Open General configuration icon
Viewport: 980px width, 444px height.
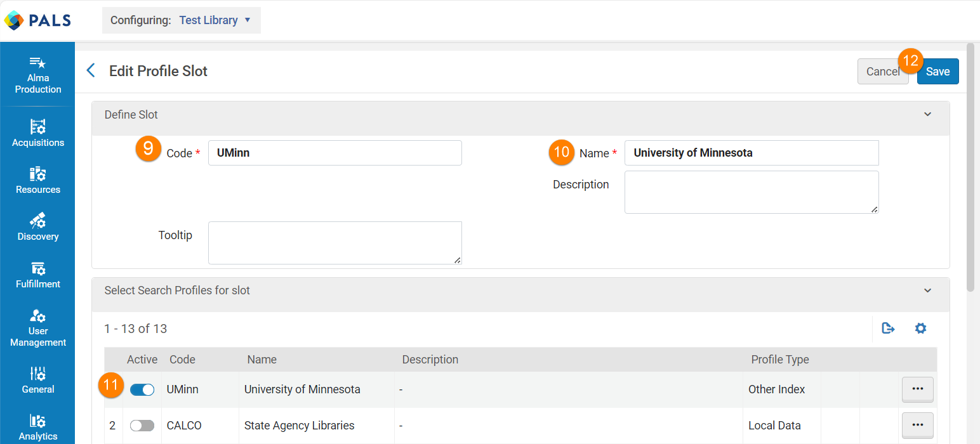37,374
